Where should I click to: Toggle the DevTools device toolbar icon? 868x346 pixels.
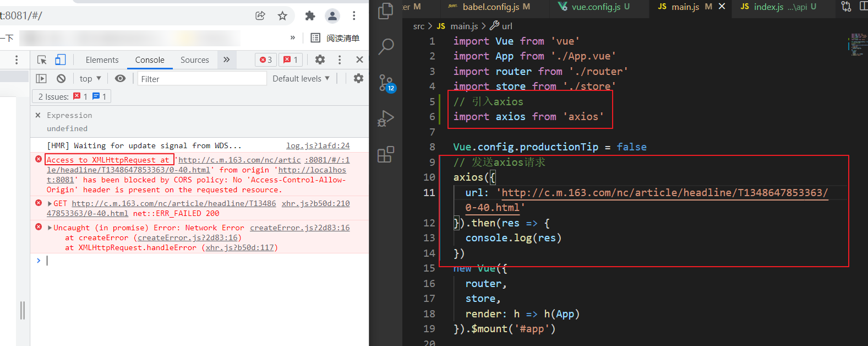(60, 60)
